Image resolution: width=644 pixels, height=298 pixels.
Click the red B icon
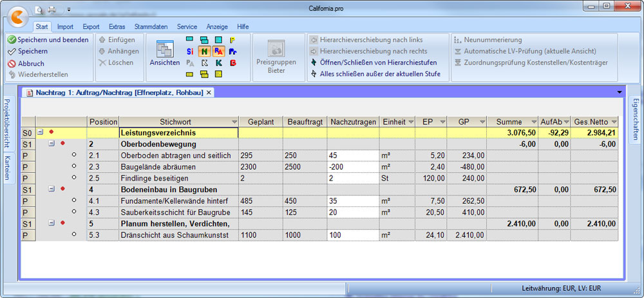(x=232, y=63)
